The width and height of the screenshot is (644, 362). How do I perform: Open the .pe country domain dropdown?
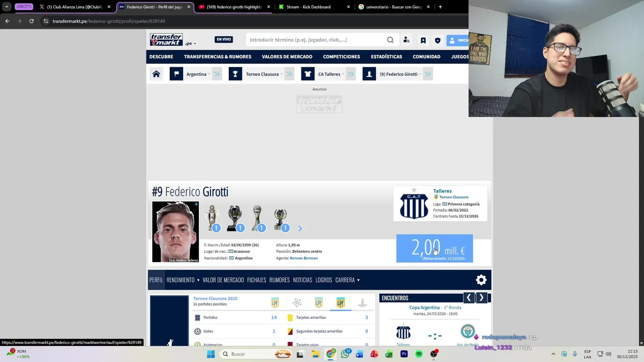coord(190,43)
